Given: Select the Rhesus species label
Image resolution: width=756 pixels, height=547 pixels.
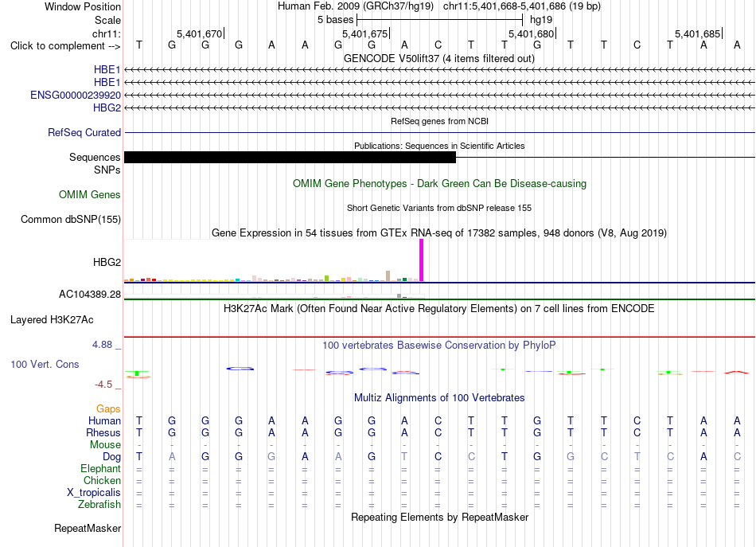Looking at the screenshot, I should pos(103,432).
